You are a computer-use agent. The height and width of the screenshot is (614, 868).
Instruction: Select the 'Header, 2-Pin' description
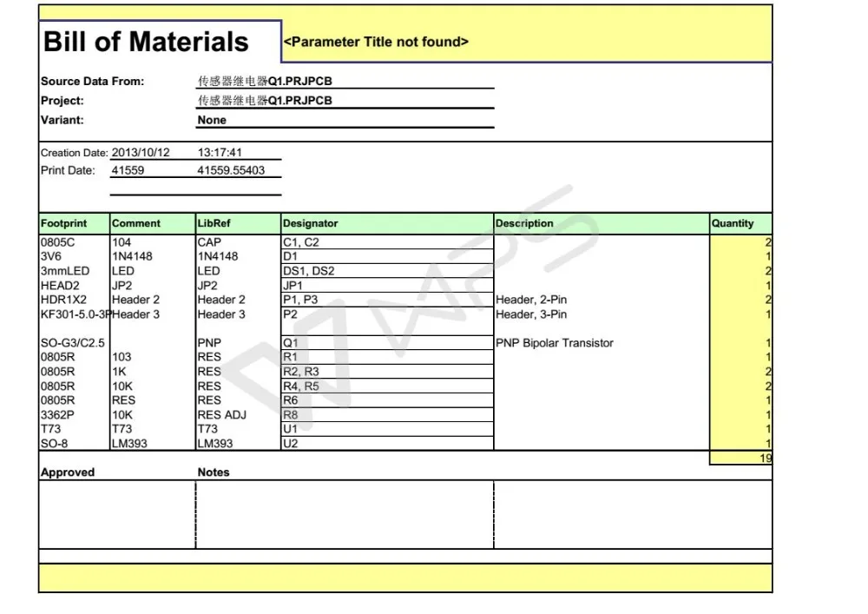pos(531,300)
